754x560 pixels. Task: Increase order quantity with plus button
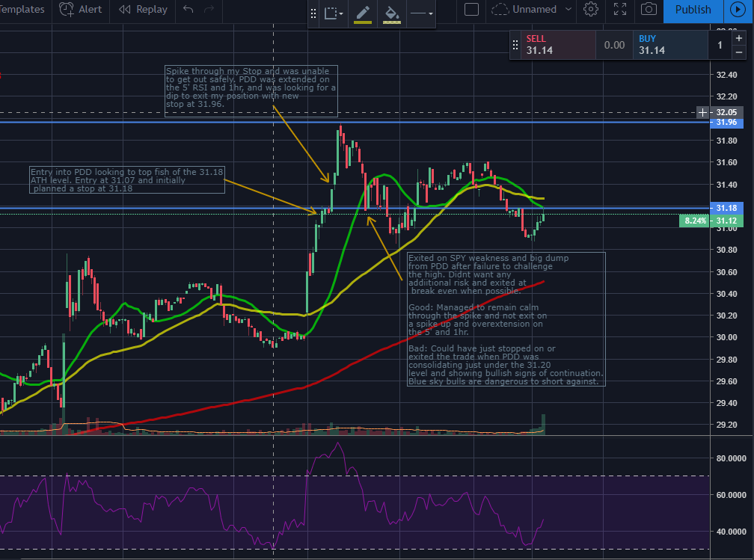click(x=739, y=38)
